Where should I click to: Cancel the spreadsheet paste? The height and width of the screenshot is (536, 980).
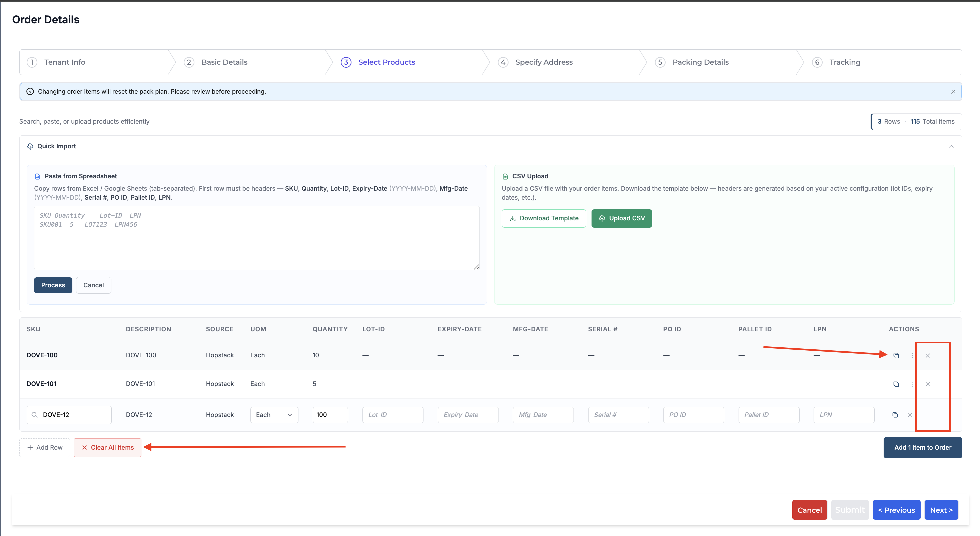point(93,285)
